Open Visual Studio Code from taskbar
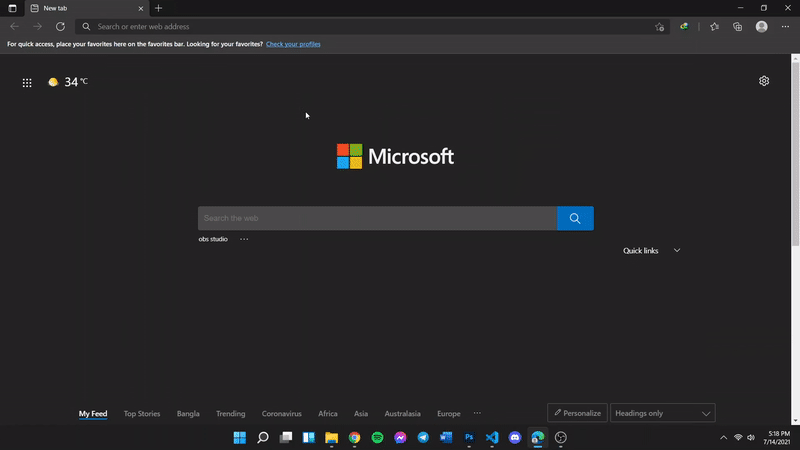 point(492,437)
